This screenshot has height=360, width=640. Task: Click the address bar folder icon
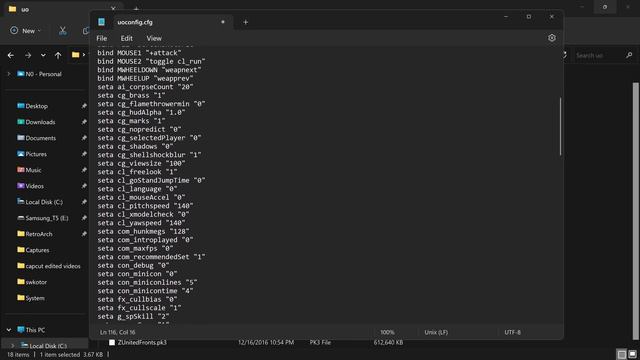pyautogui.click(x=76, y=55)
